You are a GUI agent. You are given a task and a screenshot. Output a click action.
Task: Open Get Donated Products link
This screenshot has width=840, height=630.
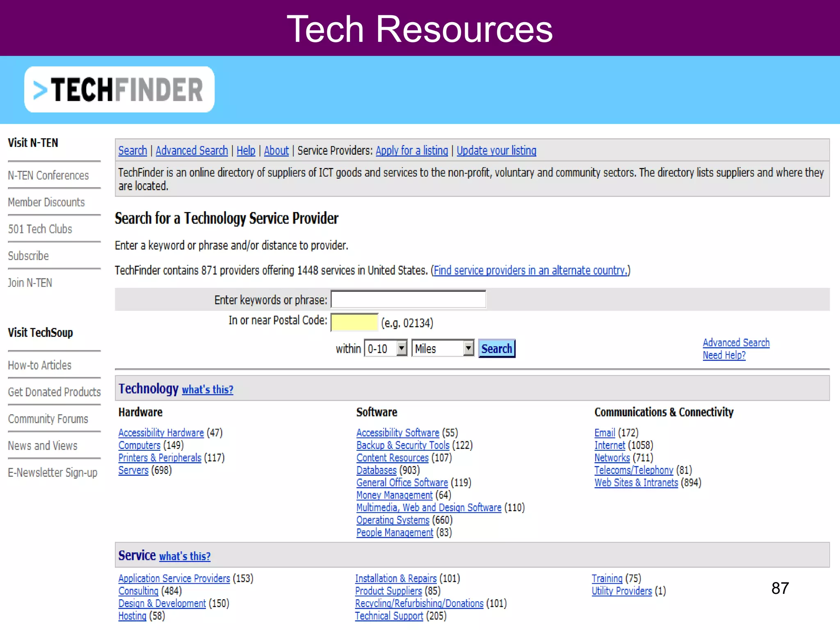click(54, 392)
